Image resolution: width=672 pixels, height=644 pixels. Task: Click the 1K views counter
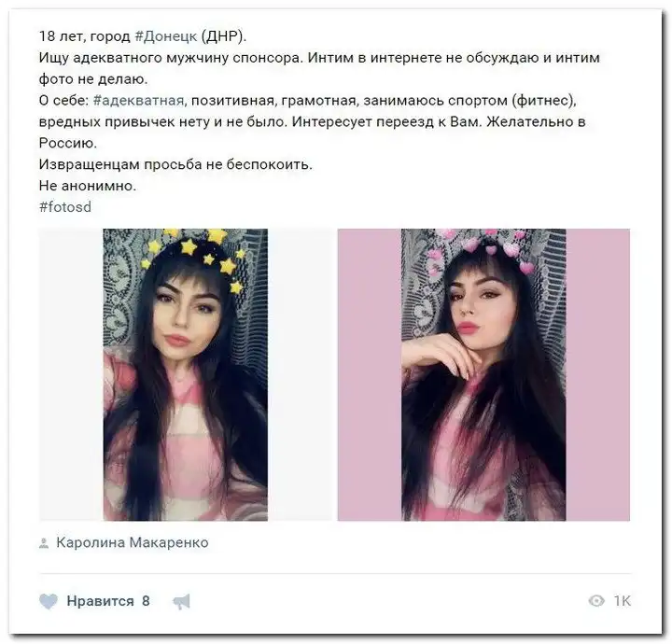point(622,601)
